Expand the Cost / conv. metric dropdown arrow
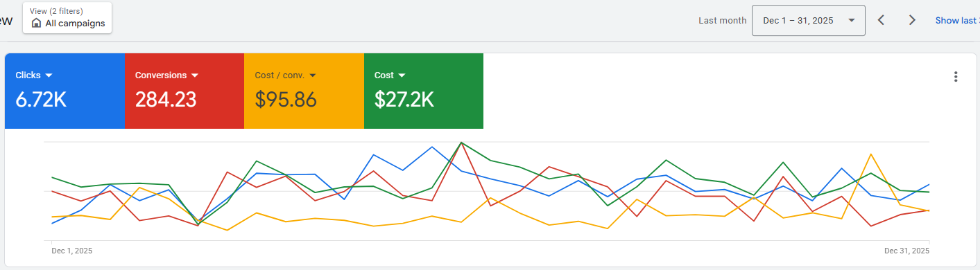Image resolution: width=980 pixels, height=270 pixels. point(313,75)
